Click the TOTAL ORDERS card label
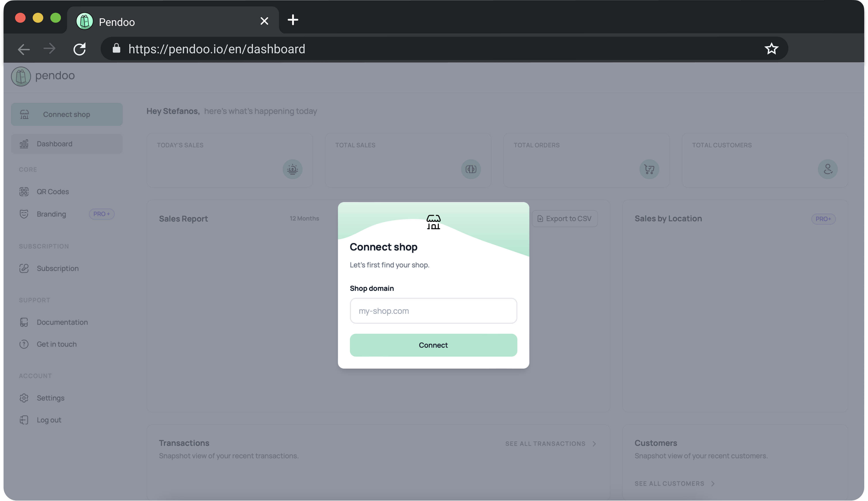 point(536,145)
